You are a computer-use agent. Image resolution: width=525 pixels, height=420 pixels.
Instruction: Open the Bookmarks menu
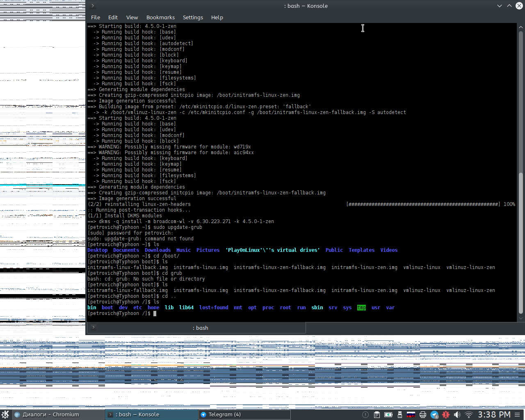160,17
